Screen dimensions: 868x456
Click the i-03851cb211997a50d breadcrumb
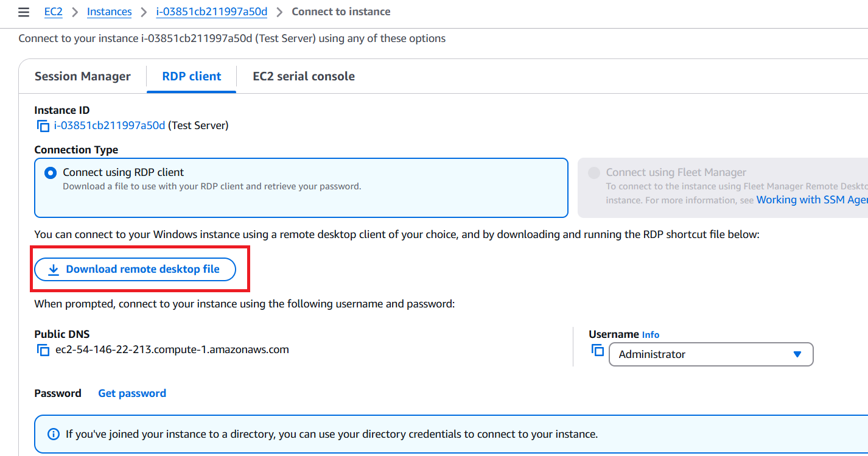pos(211,11)
